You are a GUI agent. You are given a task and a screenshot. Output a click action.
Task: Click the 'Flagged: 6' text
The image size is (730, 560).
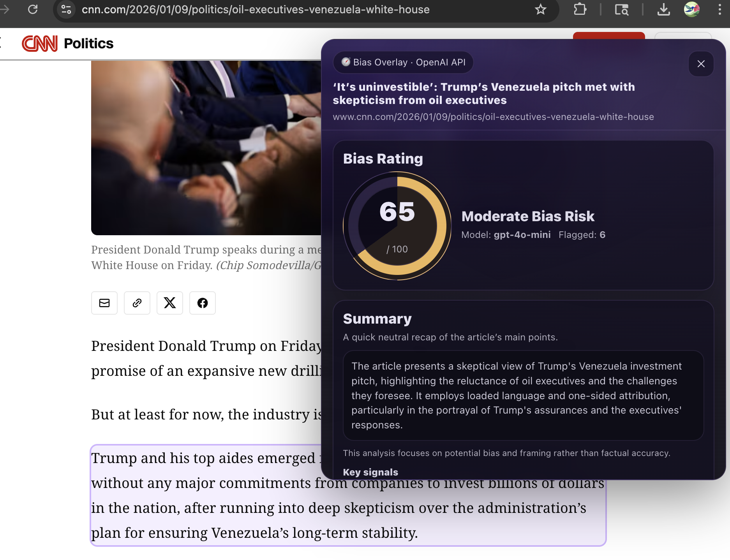[582, 235]
